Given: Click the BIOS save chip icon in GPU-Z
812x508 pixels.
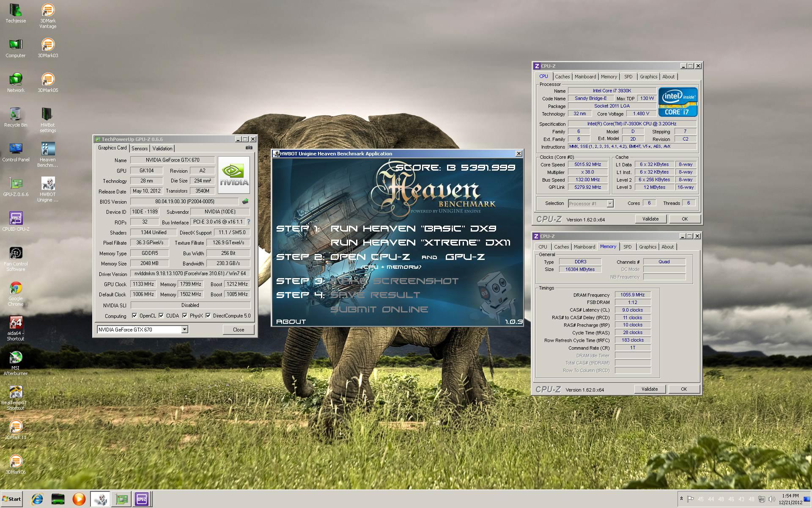Looking at the screenshot, I should point(245,202).
